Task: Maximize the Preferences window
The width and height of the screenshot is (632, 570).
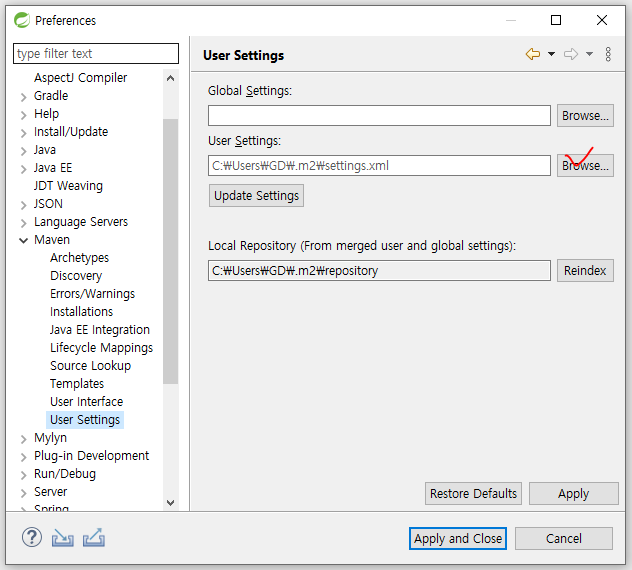Action: [556, 20]
